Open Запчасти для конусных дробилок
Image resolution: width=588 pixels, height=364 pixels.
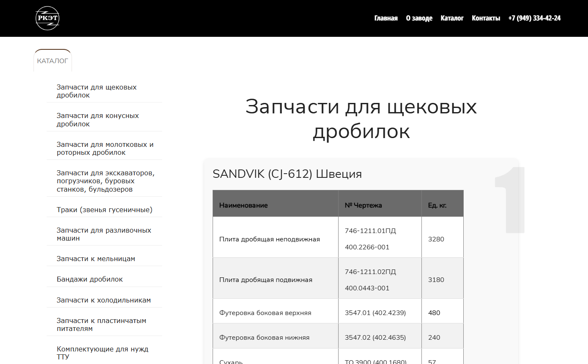tap(98, 120)
